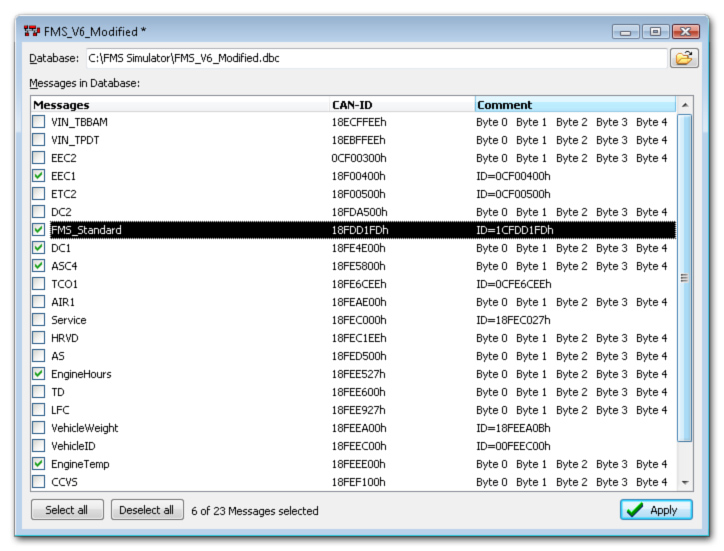The height and width of the screenshot is (551, 724).
Task: Click the comment ID=18FEEA0Bh
Action: pyautogui.click(x=513, y=428)
